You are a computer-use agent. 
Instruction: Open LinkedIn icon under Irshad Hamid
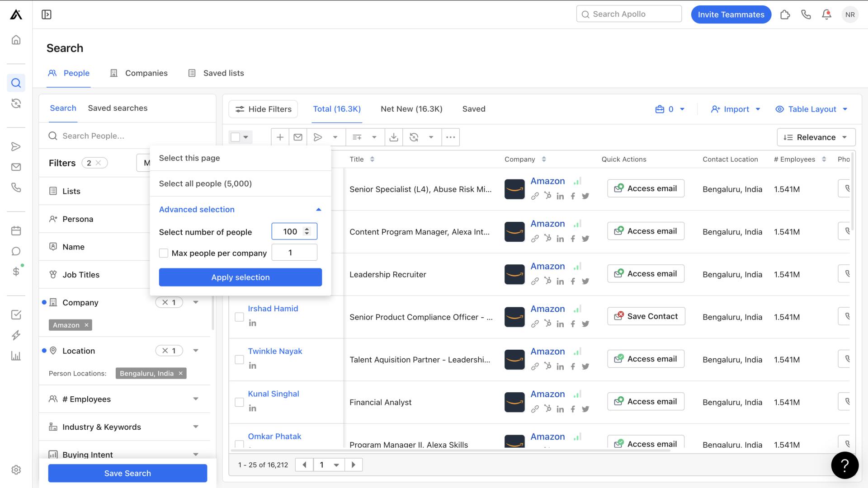pyautogui.click(x=252, y=323)
